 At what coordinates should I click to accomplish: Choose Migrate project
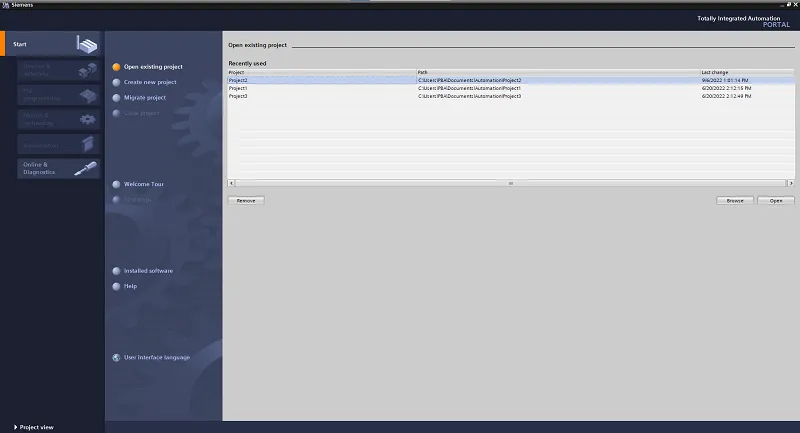pos(145,97)
